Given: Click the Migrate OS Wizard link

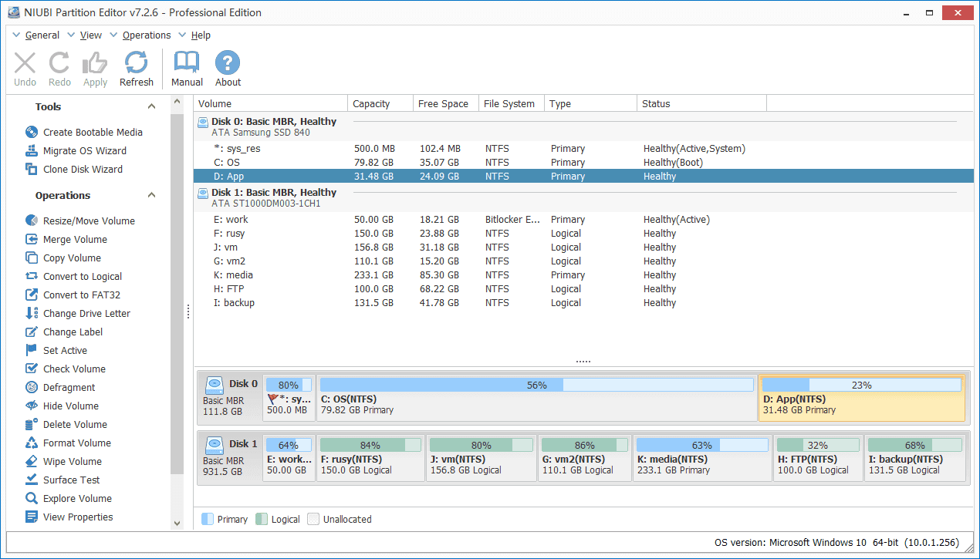Looking at the screenshot, I should point(84,151).
